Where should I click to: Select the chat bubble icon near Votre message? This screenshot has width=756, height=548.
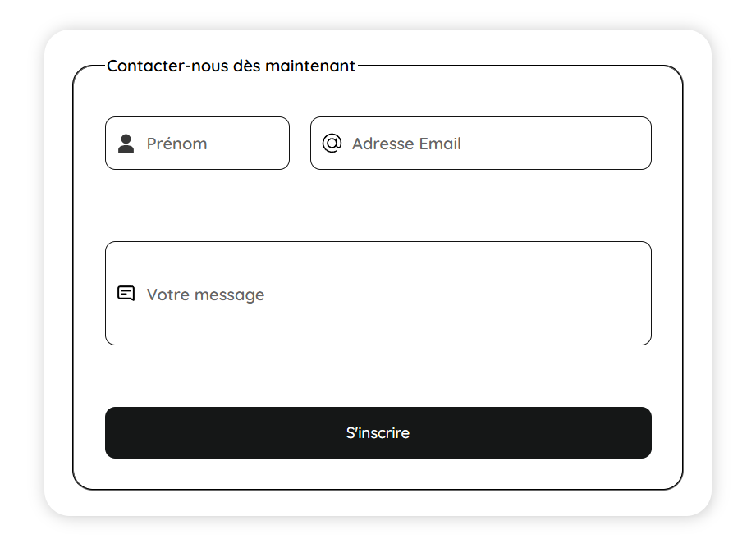pos(126,292)
